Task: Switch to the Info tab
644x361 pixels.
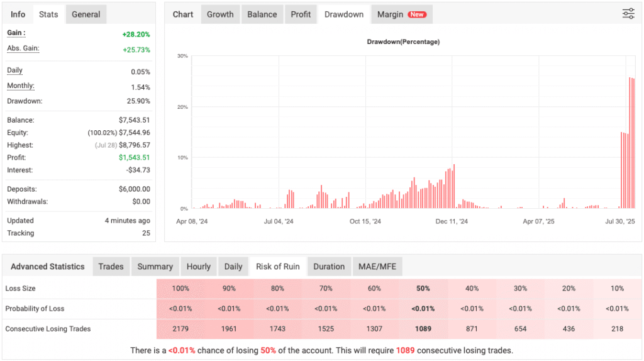Action: [18, 14]
